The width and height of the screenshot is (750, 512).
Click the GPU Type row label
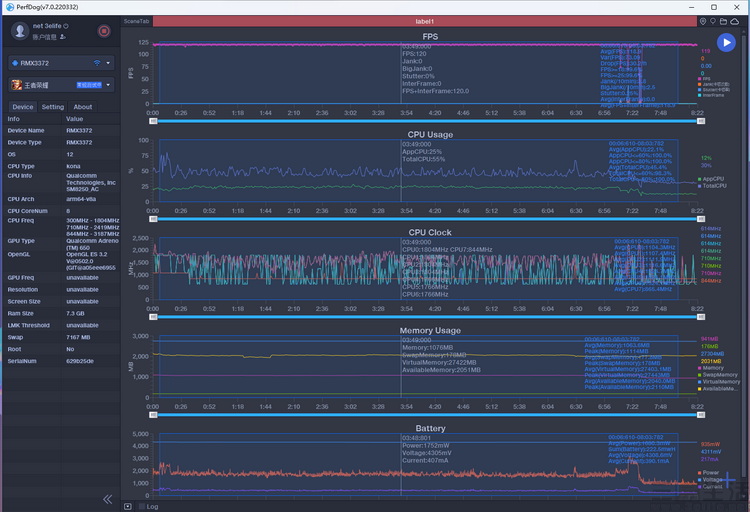click(x=21, y=241)
